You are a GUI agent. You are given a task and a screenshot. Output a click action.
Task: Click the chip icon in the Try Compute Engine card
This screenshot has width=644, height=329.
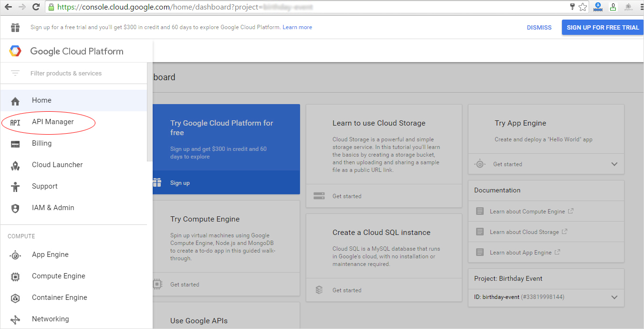coord(157,284)
